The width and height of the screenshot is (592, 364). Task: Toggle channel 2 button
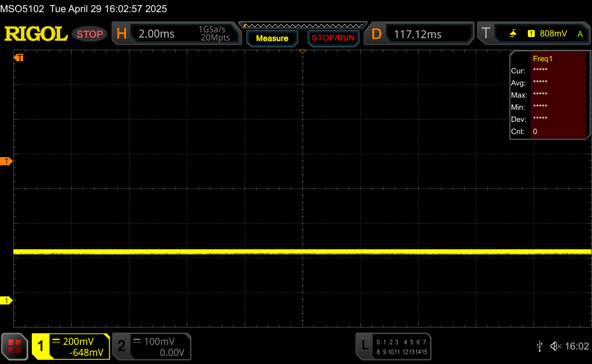coord(121,346)
